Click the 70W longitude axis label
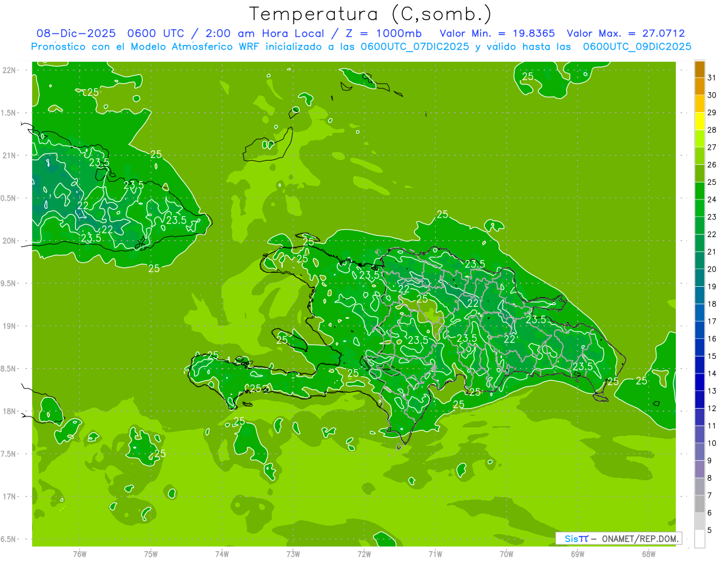The width and height of the screenshot is (728, 562). (x=507, y=554)
